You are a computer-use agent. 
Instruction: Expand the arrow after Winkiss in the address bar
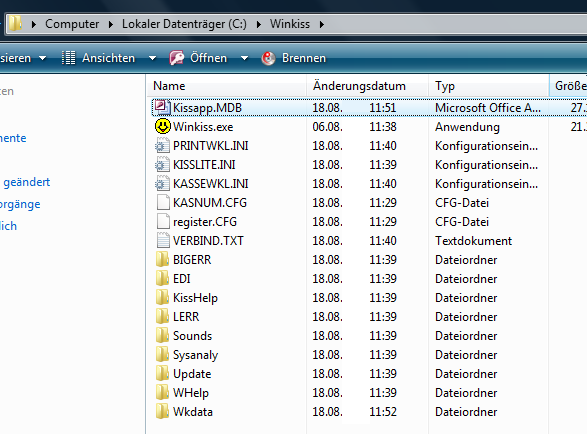[x=322, y=24]
